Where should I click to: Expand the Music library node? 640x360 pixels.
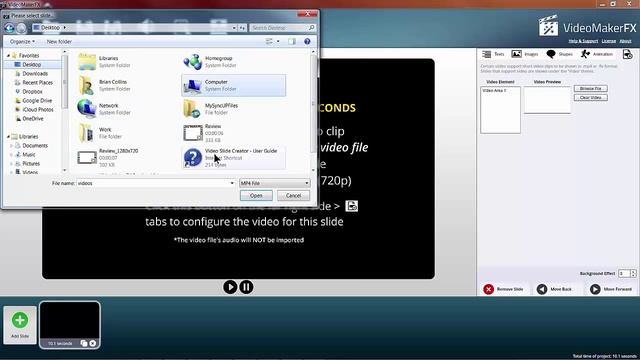click(x=11, y=154)
